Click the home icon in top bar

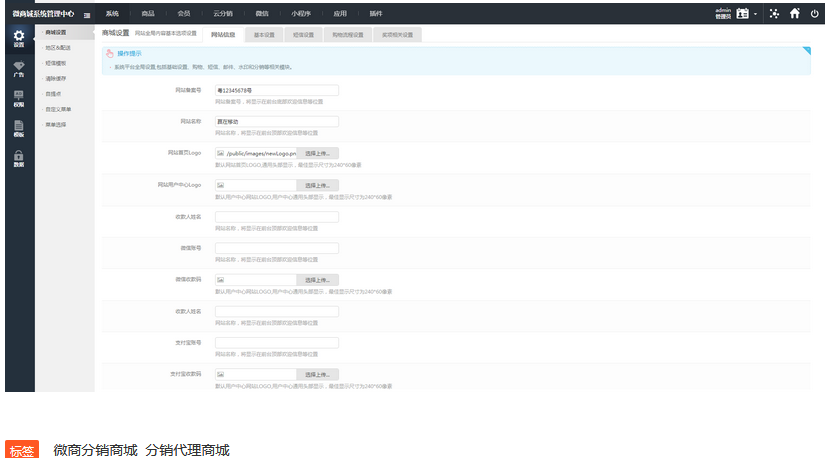(x=795, y=13)
